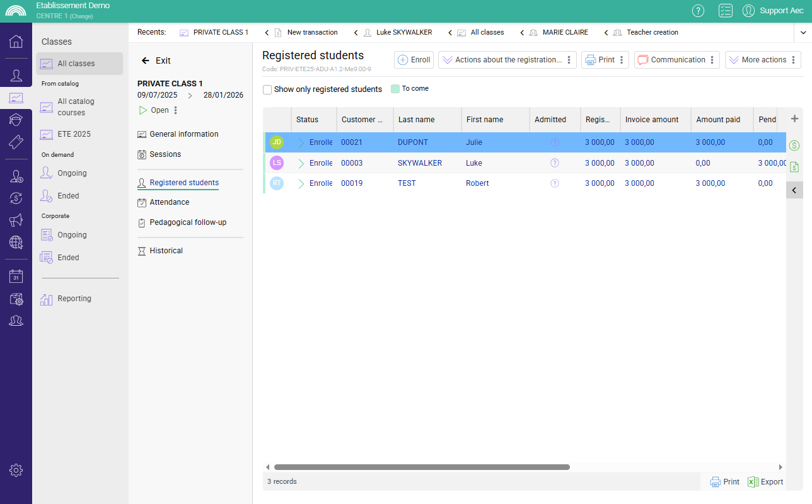Open the Historical section

click(160, 251)
